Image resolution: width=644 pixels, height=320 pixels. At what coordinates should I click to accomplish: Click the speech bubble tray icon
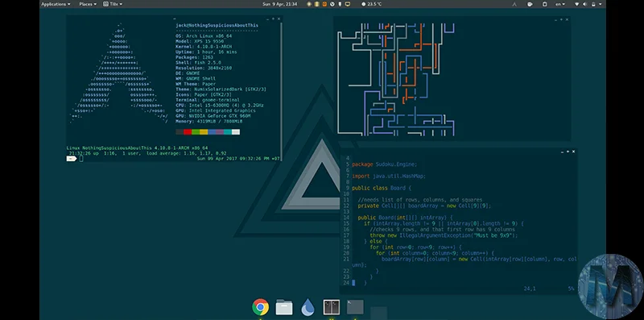point(530,4)
